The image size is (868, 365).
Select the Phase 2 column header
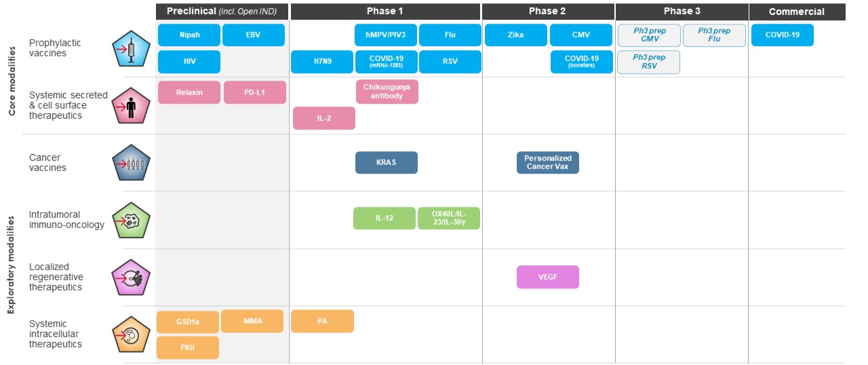point(548,12)
